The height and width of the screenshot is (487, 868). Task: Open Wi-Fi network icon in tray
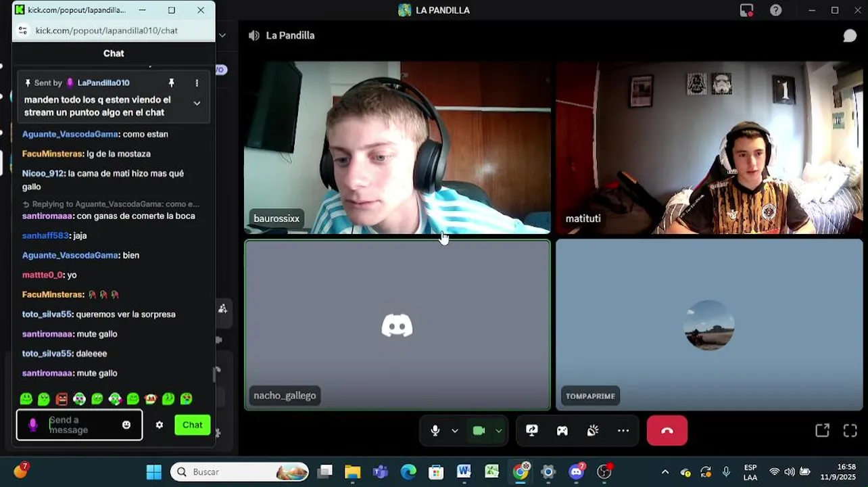pos(775,472)
